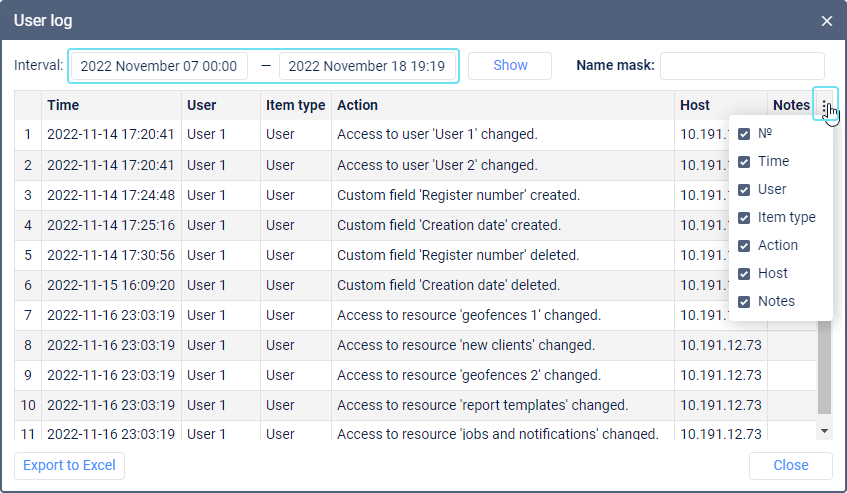Open the column selection menu icon
This screenshot has width=847, height=493.
coord(825,105)
